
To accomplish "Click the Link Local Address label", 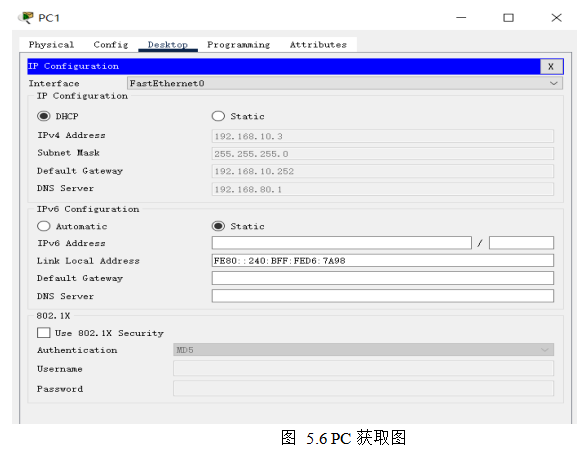I will [x=88, y=260].
